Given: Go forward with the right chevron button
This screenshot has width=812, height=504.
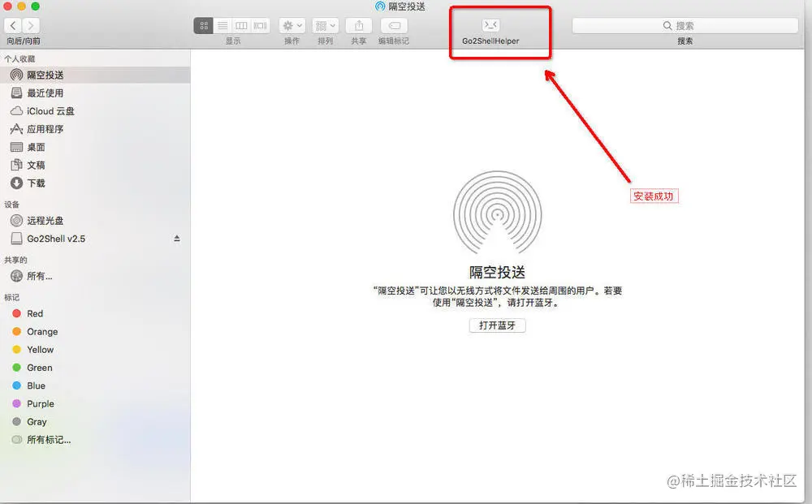Looking at the screenshot, I should click(31, 25).
